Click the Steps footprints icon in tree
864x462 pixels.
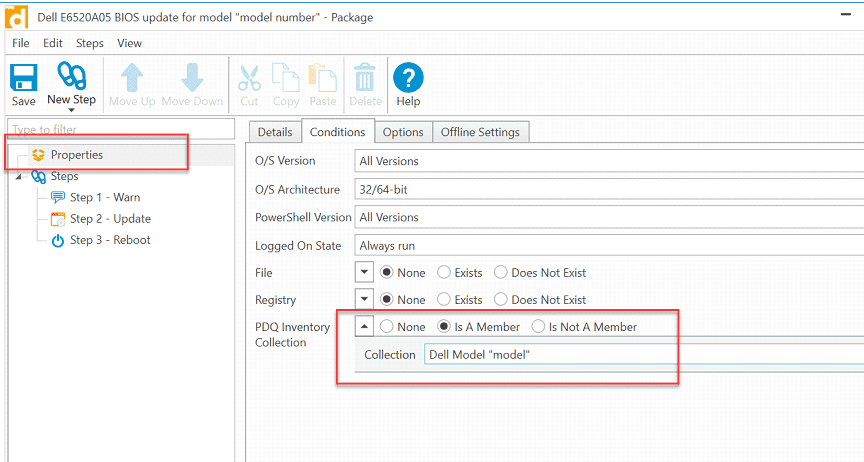[39, 176]
